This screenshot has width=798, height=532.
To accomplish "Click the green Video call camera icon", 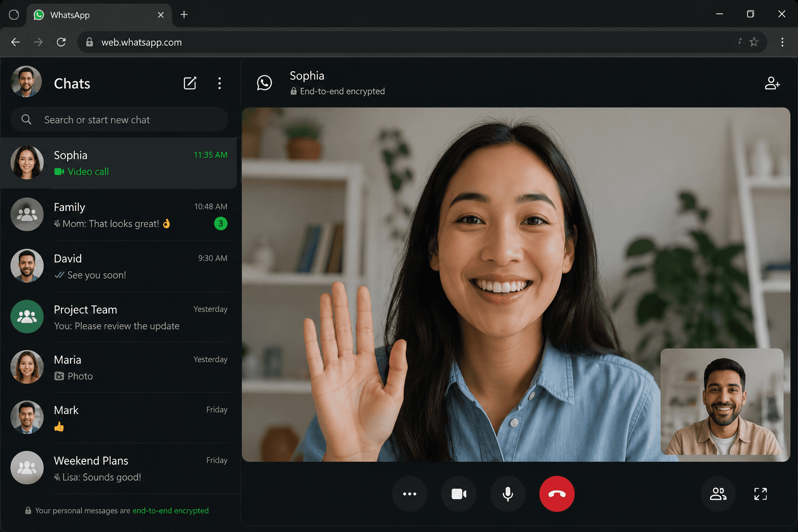I will pyautogui.click(x=59, y=171).
